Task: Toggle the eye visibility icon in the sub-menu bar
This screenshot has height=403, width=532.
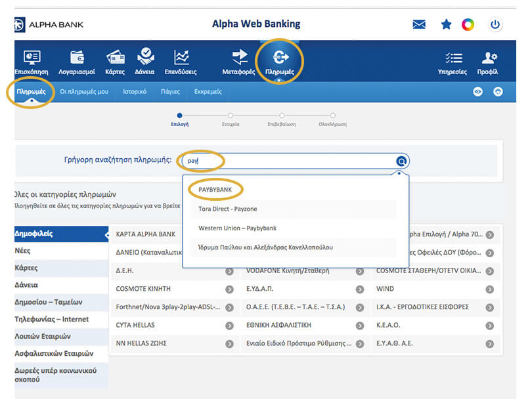Action: point(477,91)
